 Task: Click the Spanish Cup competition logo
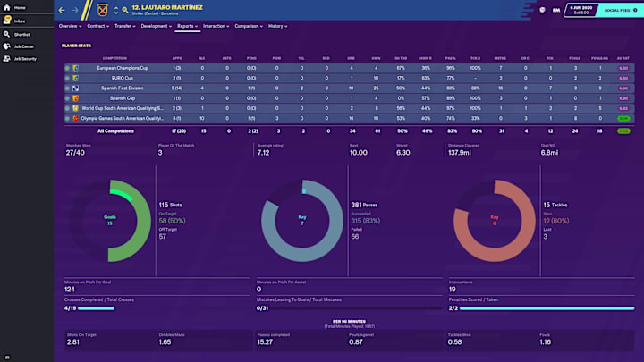coord(75,98)
